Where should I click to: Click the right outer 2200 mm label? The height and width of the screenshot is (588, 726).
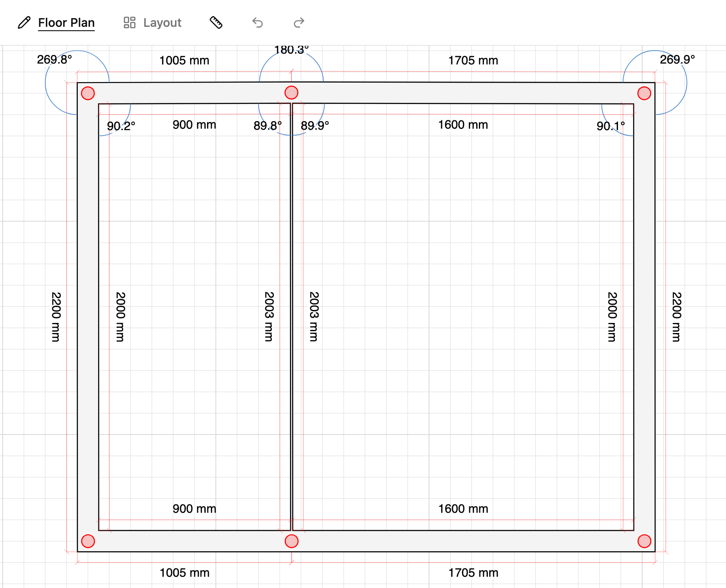pos(677,317)
